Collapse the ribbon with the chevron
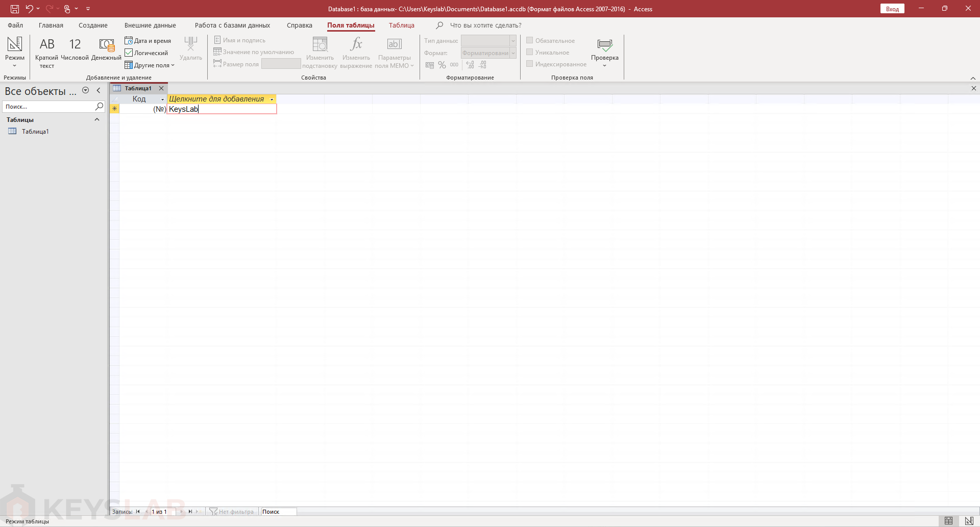Image resolution: width=980 pixels, height=527 pixels. (973, 78)
